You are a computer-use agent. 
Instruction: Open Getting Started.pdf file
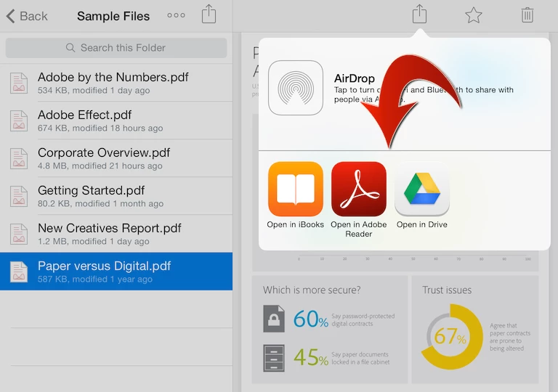click(x=116, y=196)
